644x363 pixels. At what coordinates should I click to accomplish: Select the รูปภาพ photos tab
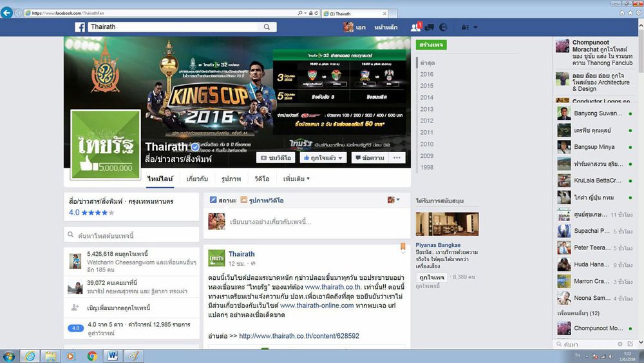coord(231,179)
